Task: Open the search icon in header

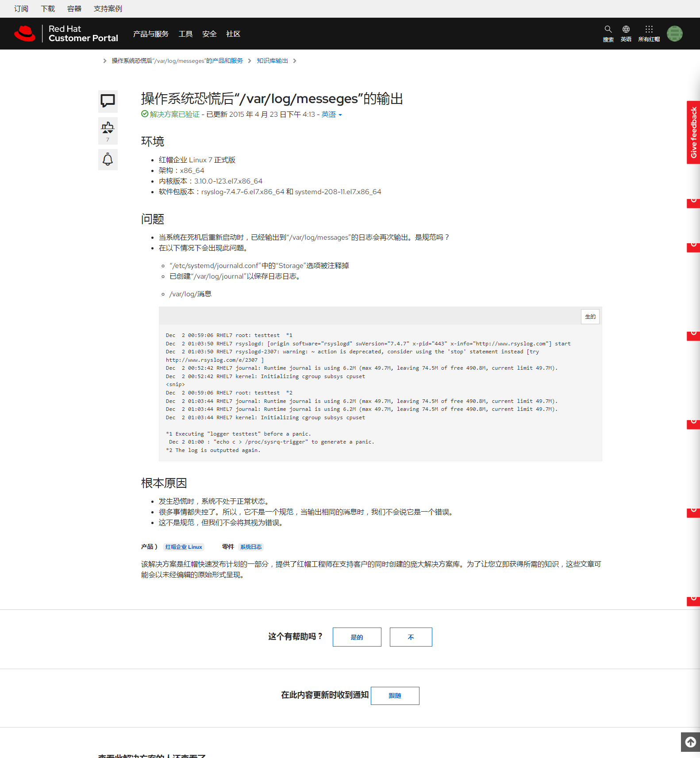Action: tap(608, 34)
